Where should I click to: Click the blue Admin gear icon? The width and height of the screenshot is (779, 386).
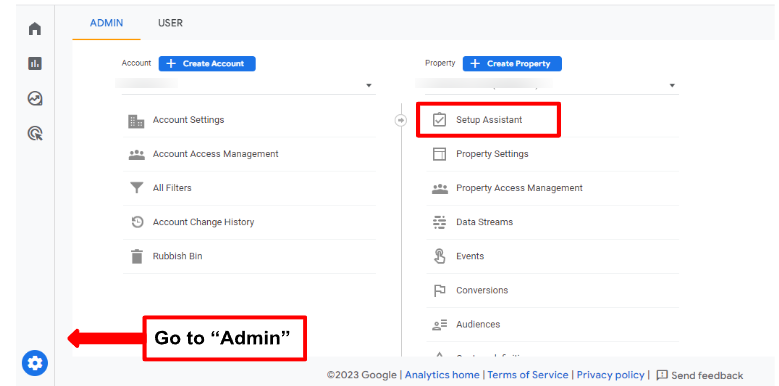[x=35, y=364]
